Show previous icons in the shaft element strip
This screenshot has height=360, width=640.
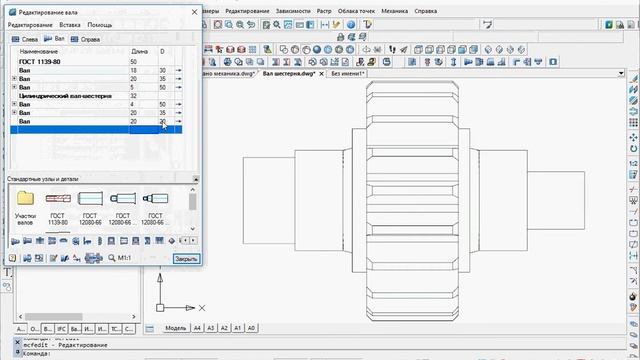[185, 241]
